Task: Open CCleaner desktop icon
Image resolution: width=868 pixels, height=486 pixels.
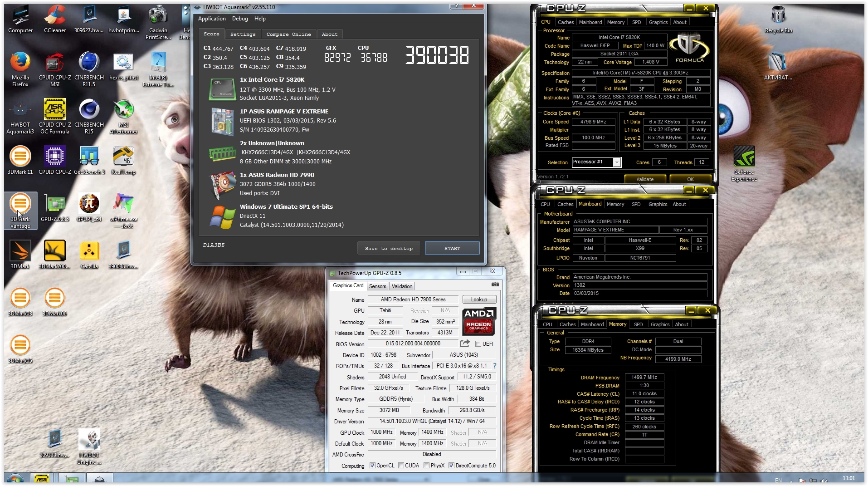Action: 54,19
